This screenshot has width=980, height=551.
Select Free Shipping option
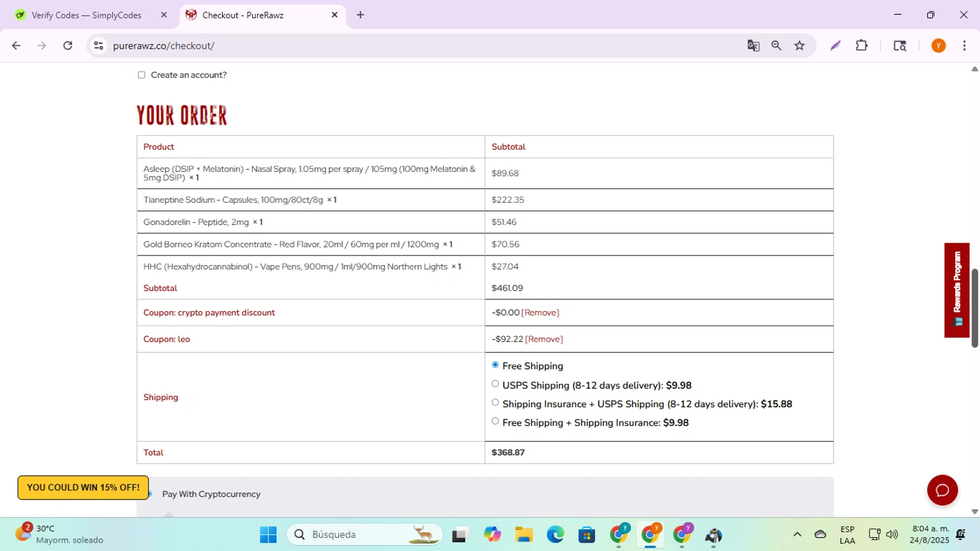pos(495,365)
